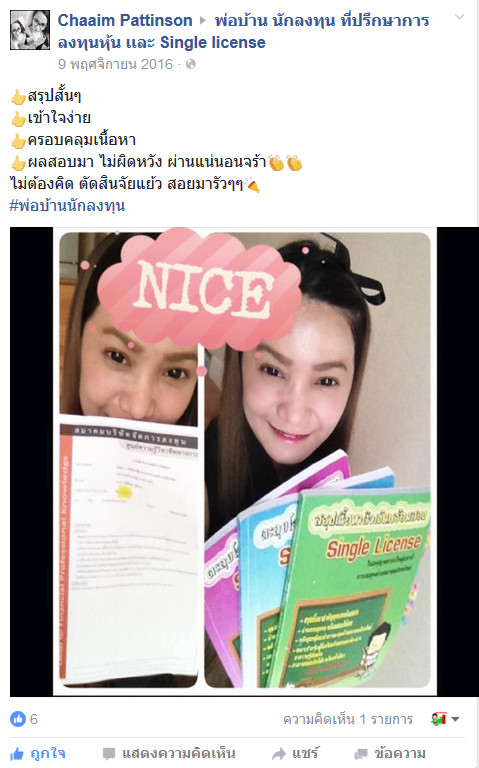Screen dimensions: 479x768
Task: Click the blue like reaction icon
Action: click(18, 719)
